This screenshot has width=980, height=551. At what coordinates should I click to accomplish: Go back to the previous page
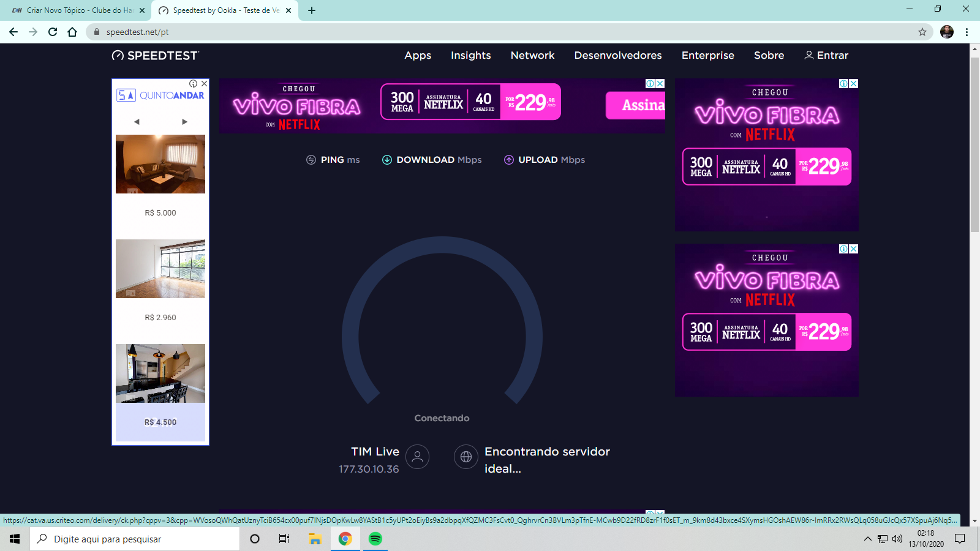(x=13, y=32)
